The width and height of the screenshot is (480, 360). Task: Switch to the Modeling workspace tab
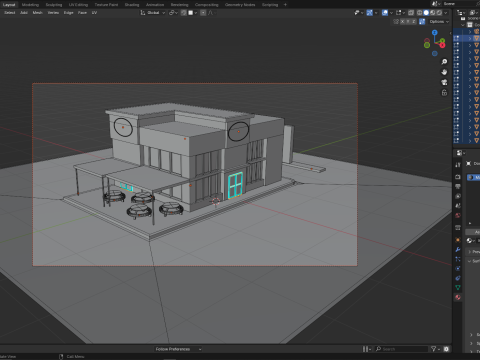tap(30, 5)
